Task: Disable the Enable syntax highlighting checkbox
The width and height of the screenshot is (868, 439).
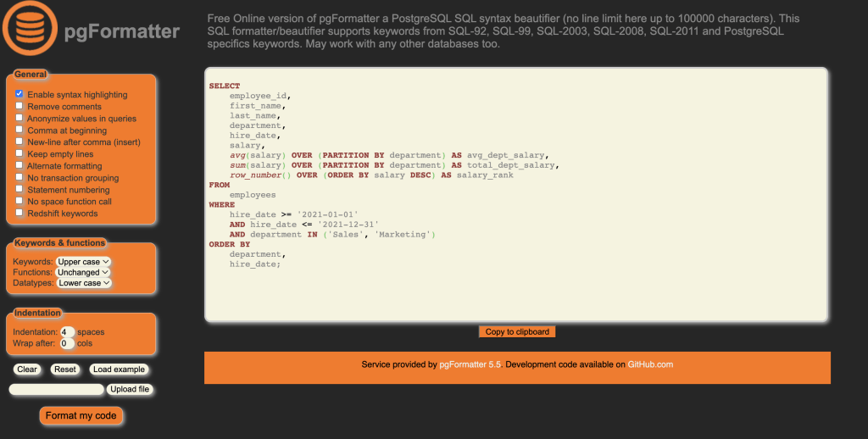Action: [19, 94]
